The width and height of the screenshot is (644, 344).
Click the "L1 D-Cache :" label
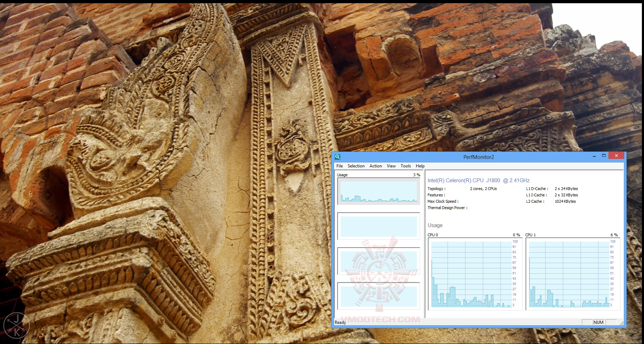pyautogui.click(x=537, y=189)
